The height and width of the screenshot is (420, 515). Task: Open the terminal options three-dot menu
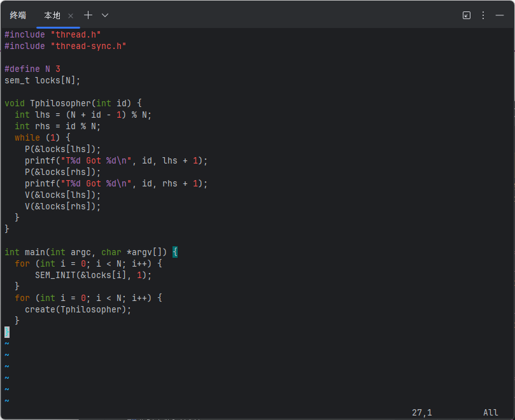483,15
